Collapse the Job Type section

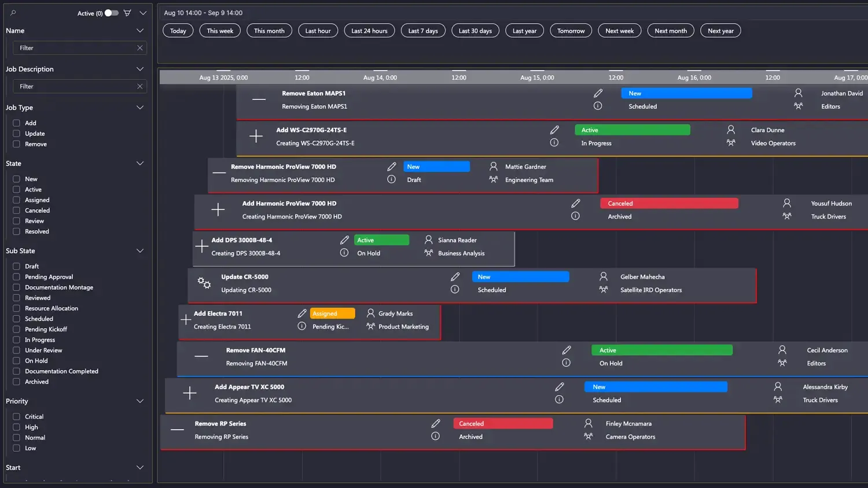[x=140, y=108]
